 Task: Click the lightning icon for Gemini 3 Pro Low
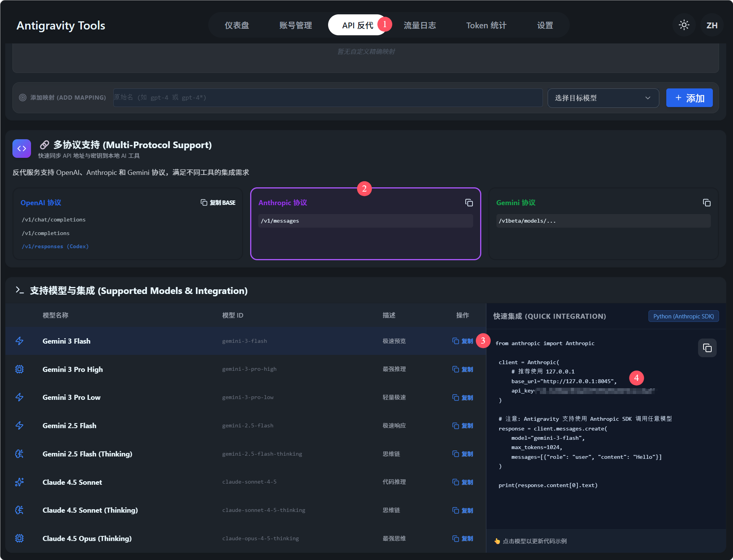point(19,398)
